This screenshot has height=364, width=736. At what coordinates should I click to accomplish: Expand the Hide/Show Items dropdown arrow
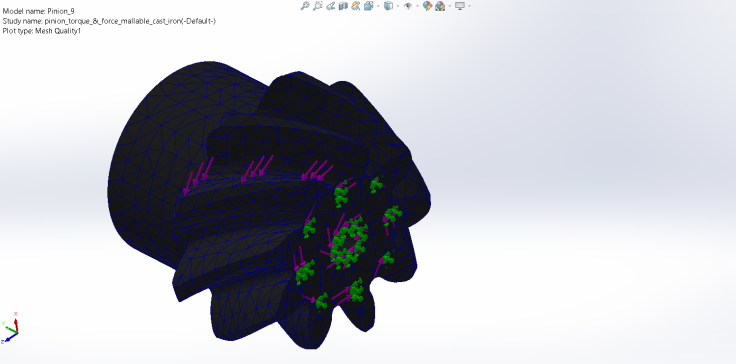pos(418,6)
